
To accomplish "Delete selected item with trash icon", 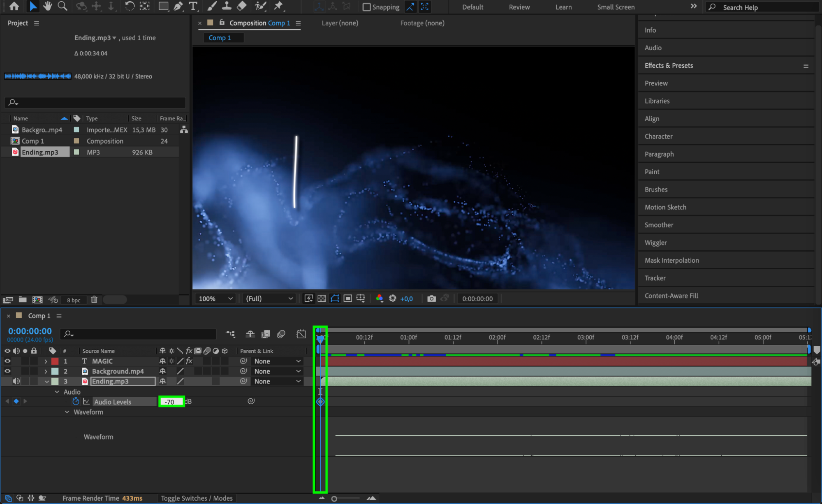I will (x=94, y=300).
